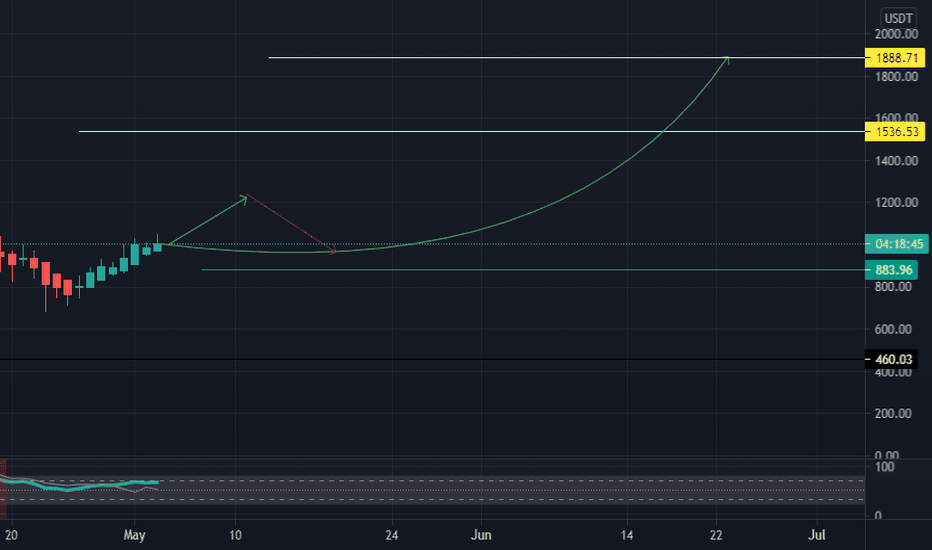Screen dimensions: 932x550
Task: Select the red downward arrow drawing
Action: pyautogui.click(x=291, y=224)
